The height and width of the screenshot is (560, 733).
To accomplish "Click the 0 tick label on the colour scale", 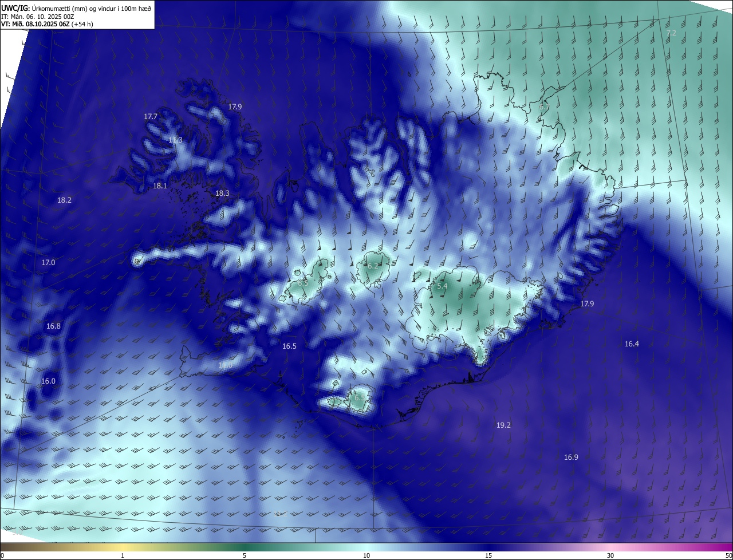I will [2, 555].
